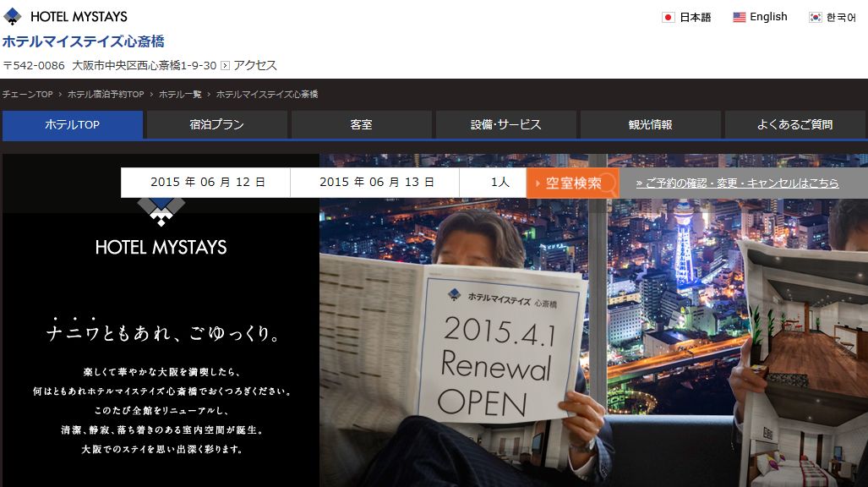This screenshot has width=868, height=487.
Task: Select the Japanese flag language icon
Action: (x=669, y=17)
